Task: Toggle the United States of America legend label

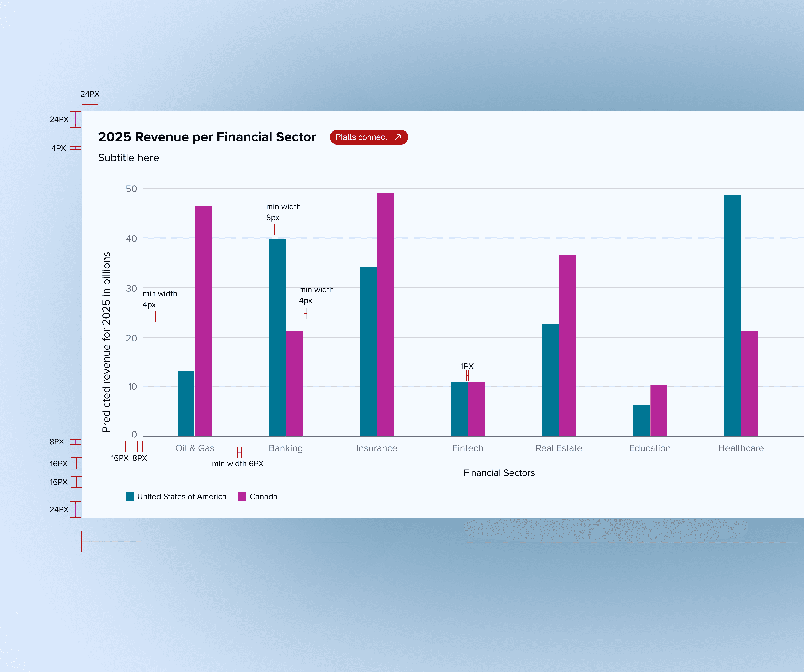Action: click(181, 496)
